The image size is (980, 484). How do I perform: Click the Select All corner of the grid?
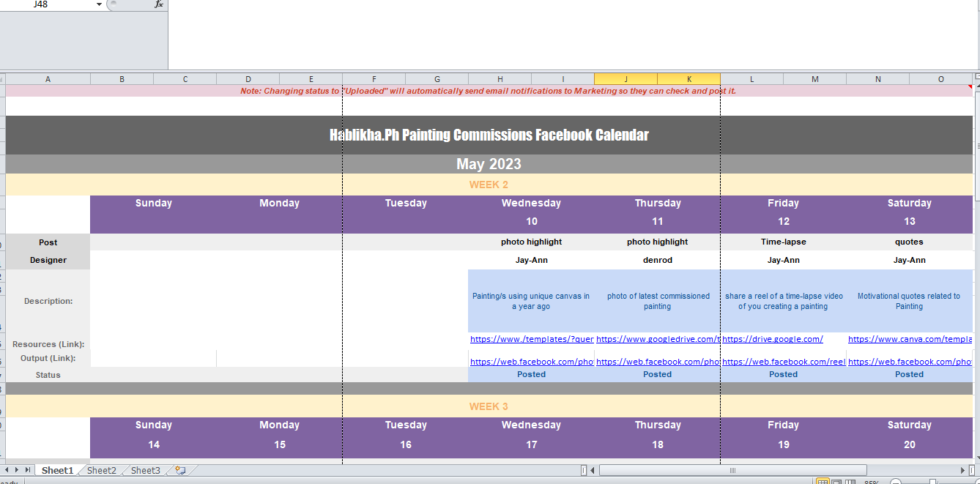3,79
